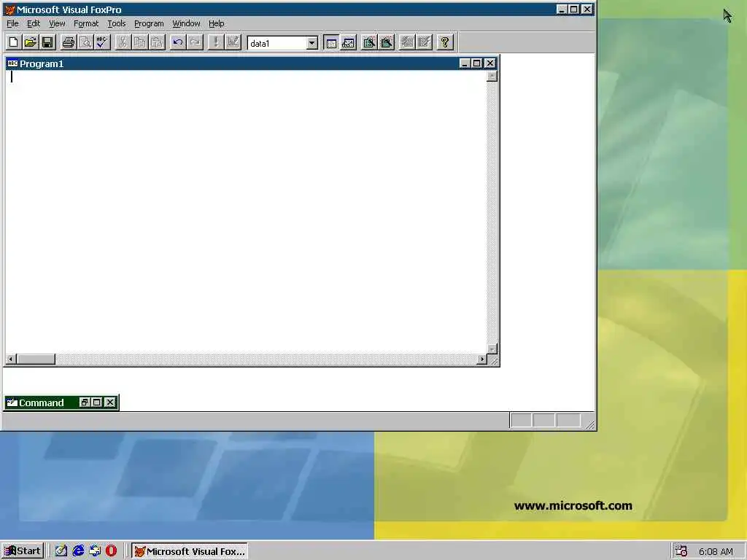Open the Format menu

pos(86,23)
